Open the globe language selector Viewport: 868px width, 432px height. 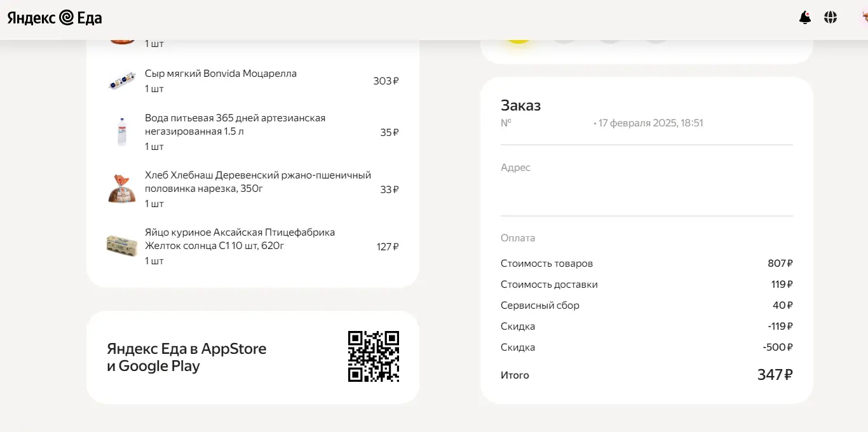831,18
